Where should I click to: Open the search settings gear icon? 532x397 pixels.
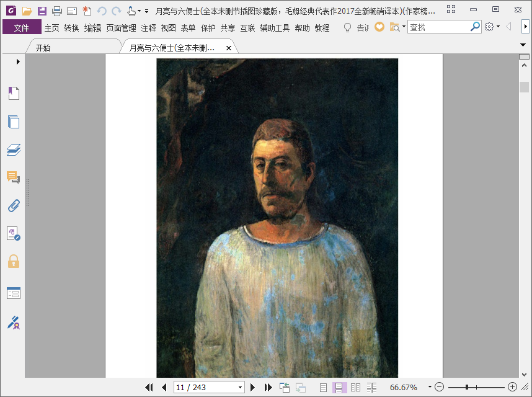[489, 27]
